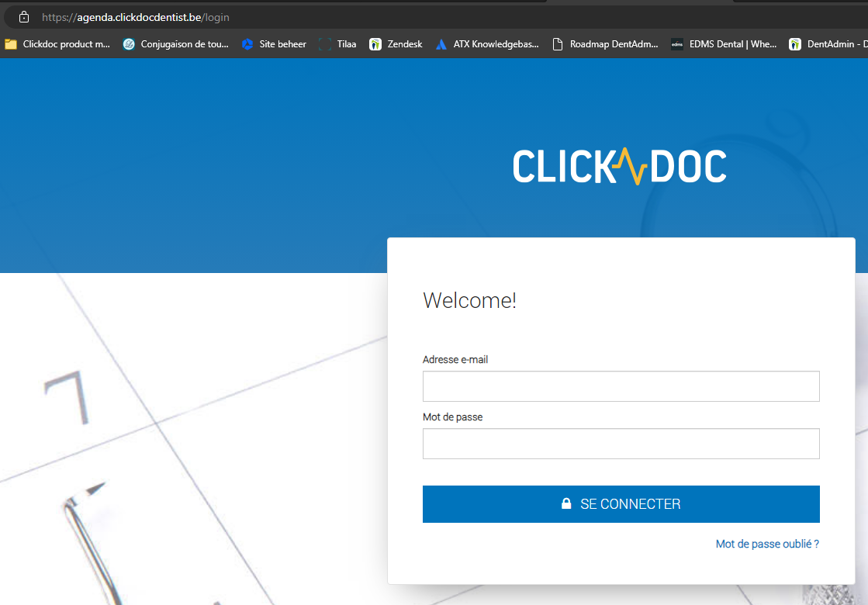Open the Mot de passe oublié link
This screenshot has height=605, width=868.
tap(766, 544)
